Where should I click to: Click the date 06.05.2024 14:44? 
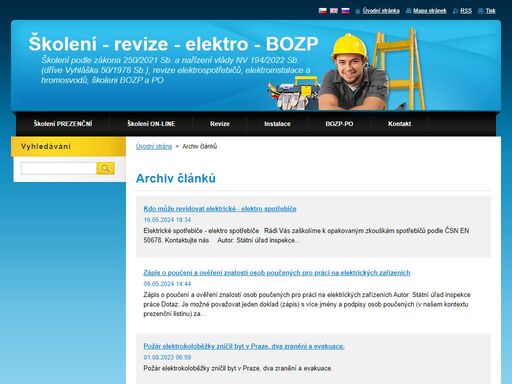167,284
